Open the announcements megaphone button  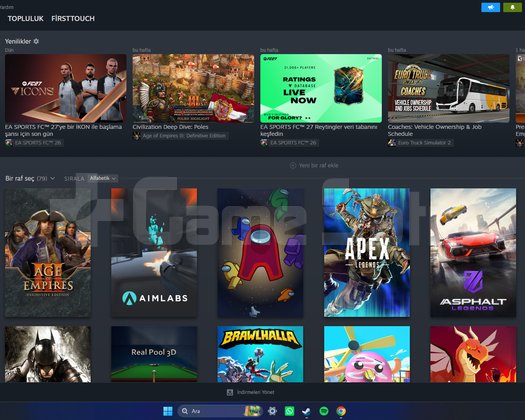491,7
